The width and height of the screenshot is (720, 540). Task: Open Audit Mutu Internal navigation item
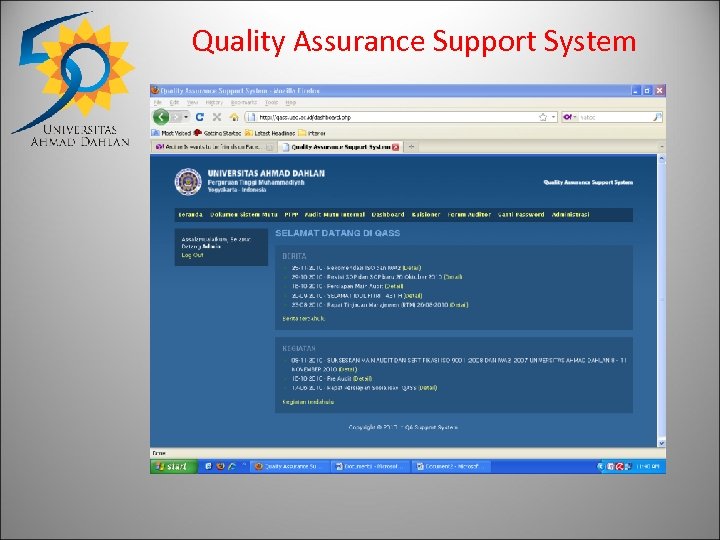click(335, 214)
